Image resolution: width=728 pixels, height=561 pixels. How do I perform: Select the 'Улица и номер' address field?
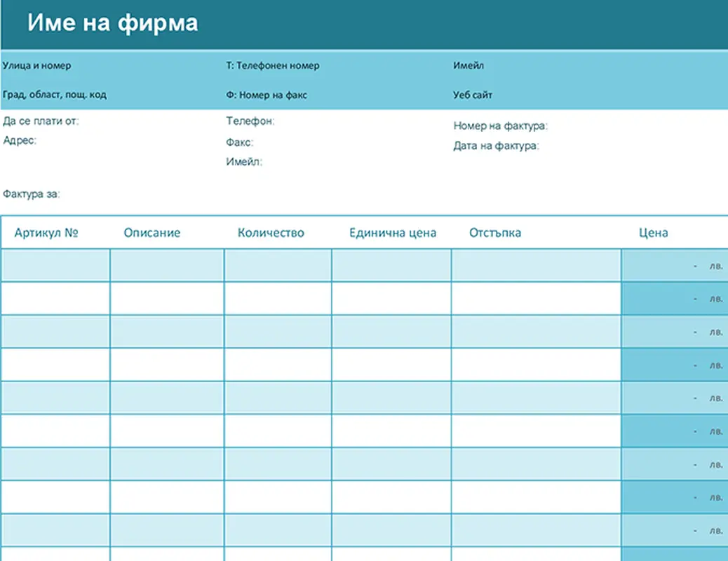coord(37,66)
